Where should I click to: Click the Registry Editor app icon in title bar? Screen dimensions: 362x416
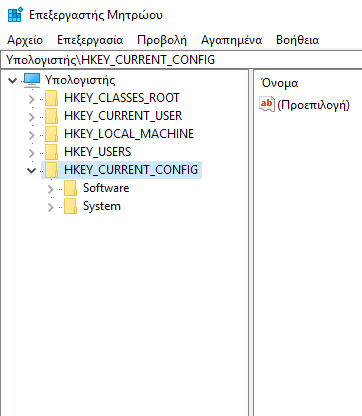pyautogui.click(x=15, y=14)
